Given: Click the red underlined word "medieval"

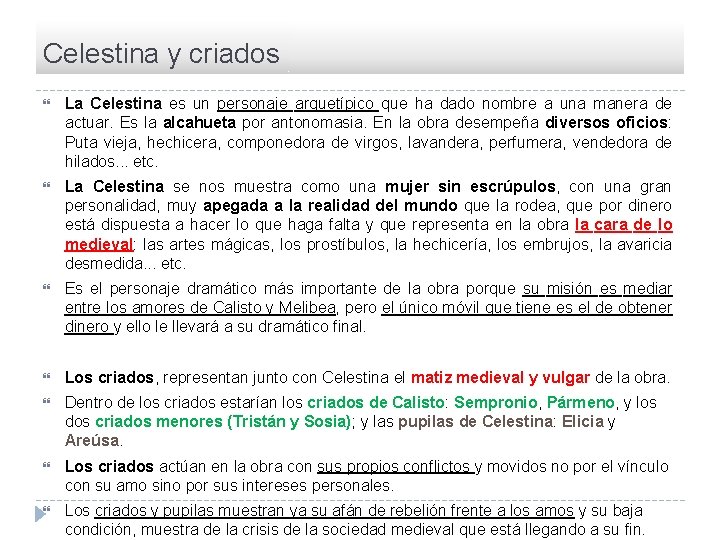Looking at the screenshot, I should tap(99, 244).
